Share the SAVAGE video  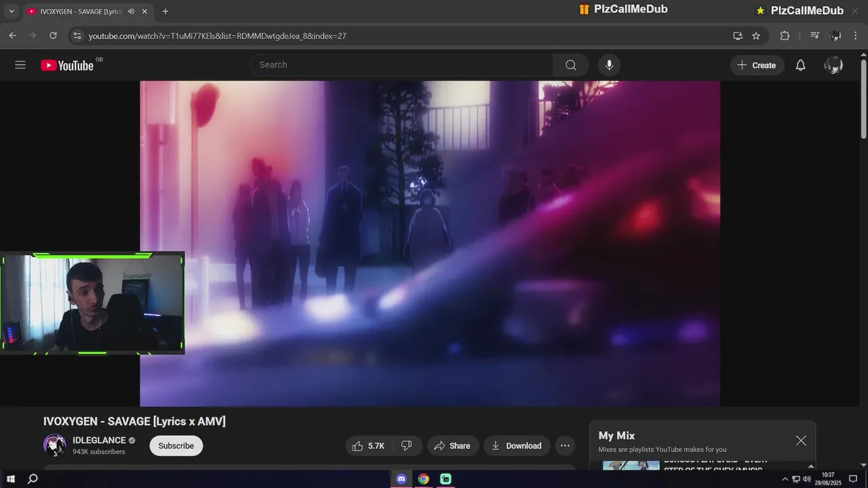point(452,445)
